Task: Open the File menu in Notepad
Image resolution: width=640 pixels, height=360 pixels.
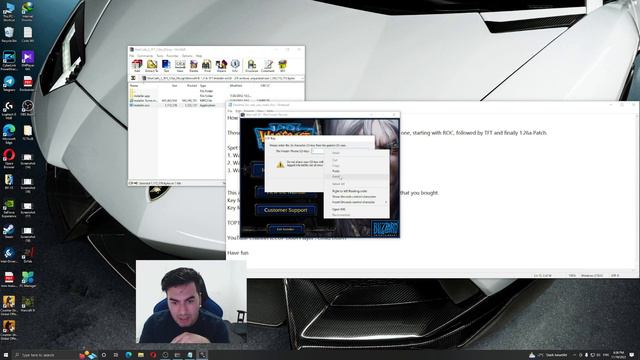Action: 230,111
